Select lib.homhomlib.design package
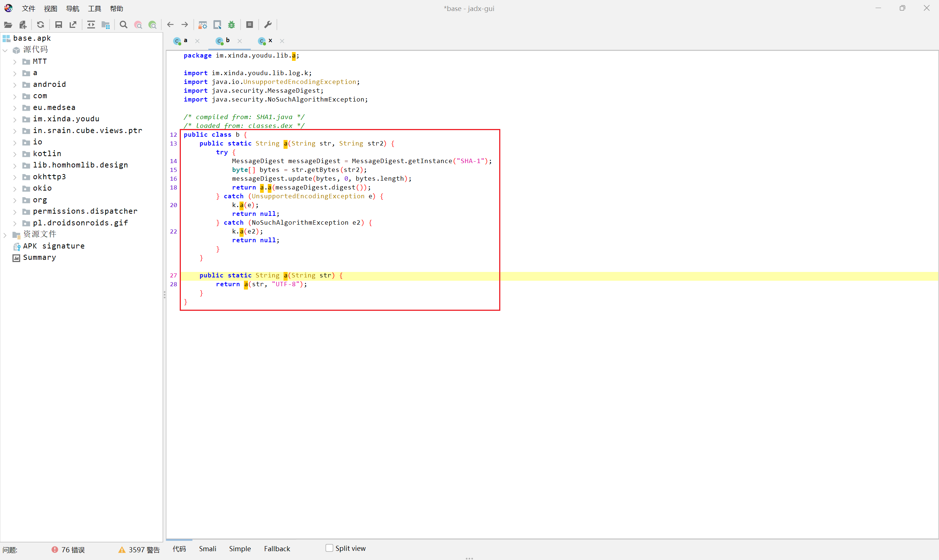Screen dimensions: 939x560 (80, 165)
